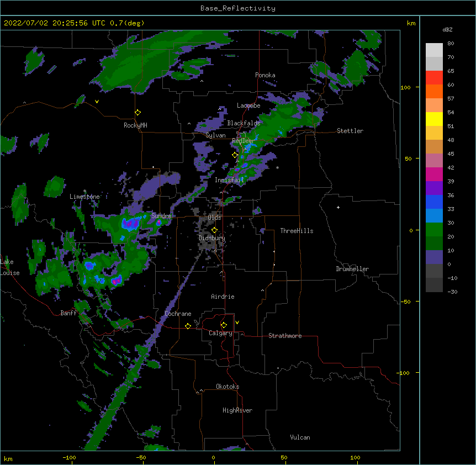Click the Ponoka city label
The image size is (476, 465).
tap(265, 75)
